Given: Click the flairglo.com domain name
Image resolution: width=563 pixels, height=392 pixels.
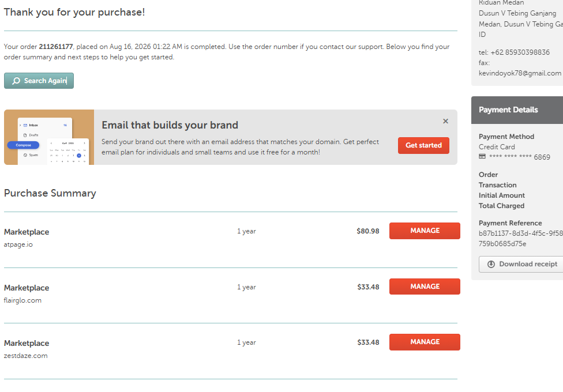Looking at the screenshot, I should point(22,300).
